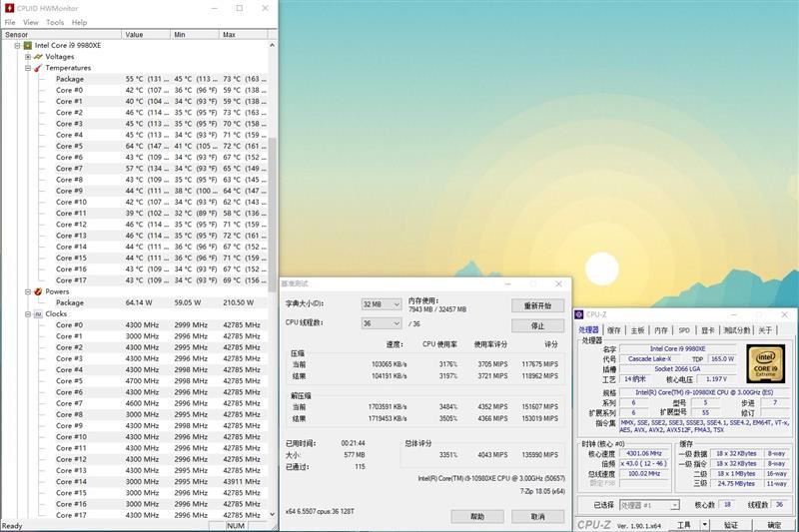Expand the Voltages tree node
This screenshot has width=799, height=532.
point(28,57)
